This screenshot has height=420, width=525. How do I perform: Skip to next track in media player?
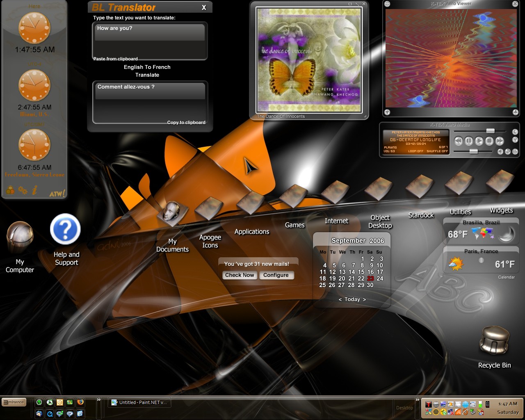tap(500, 141)
